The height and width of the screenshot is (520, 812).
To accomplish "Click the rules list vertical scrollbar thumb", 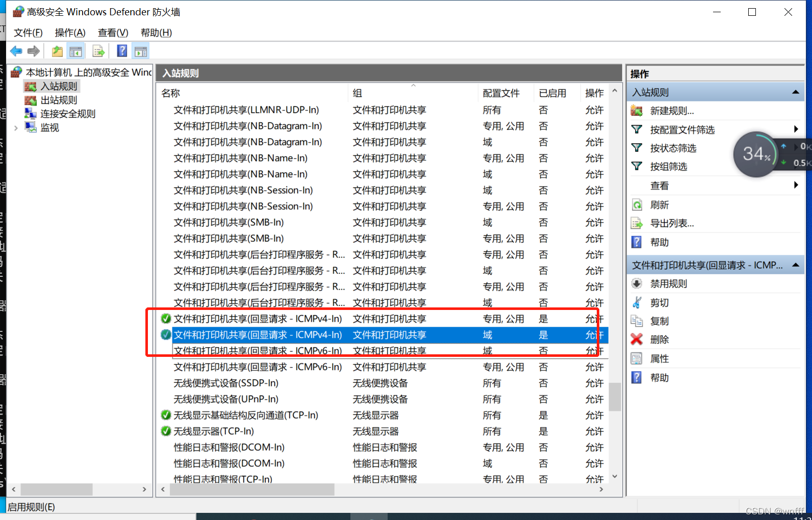I will [x=615, y=396].
